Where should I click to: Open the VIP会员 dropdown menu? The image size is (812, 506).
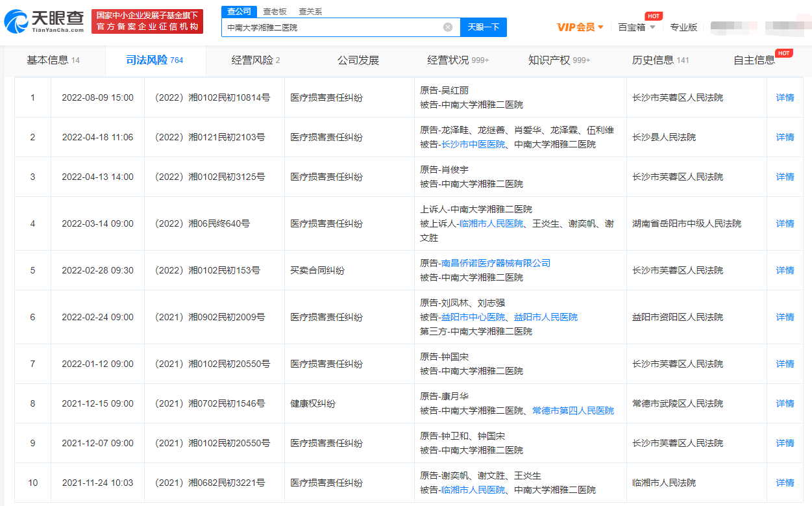[x=580, y=27]
